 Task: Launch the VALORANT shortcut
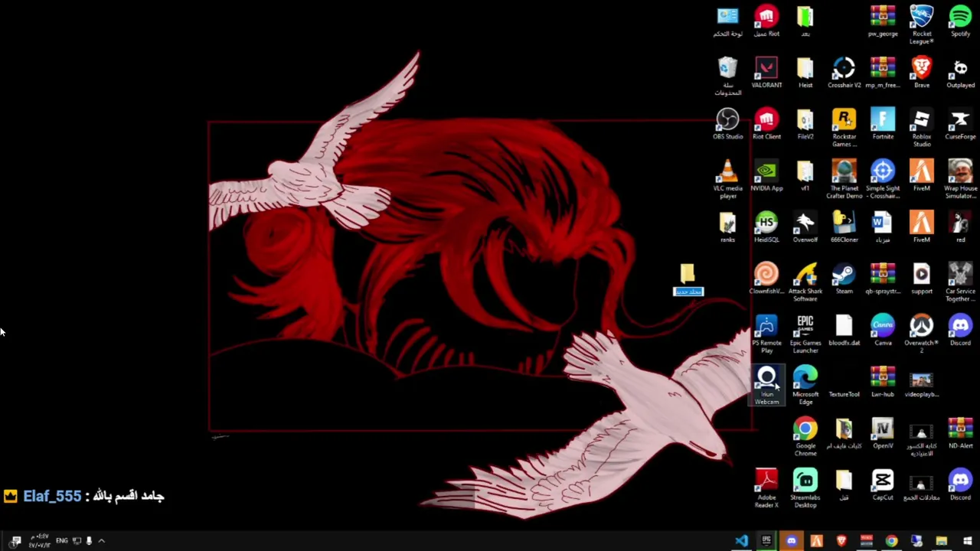(766, 73)
